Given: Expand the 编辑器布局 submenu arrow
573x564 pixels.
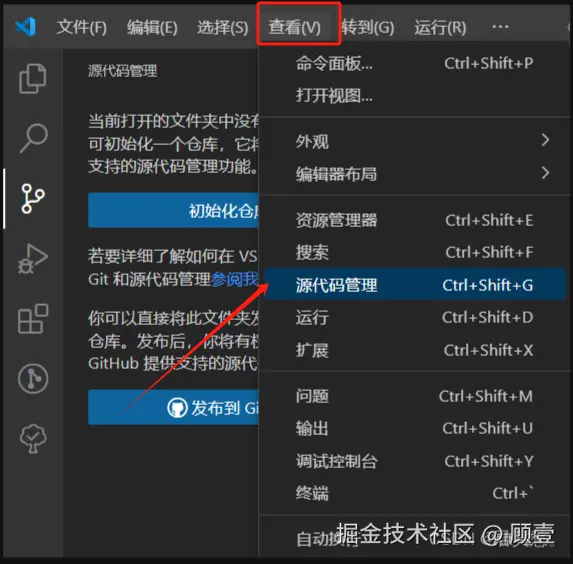Looking at the screenshot, I should coord(545,173).
